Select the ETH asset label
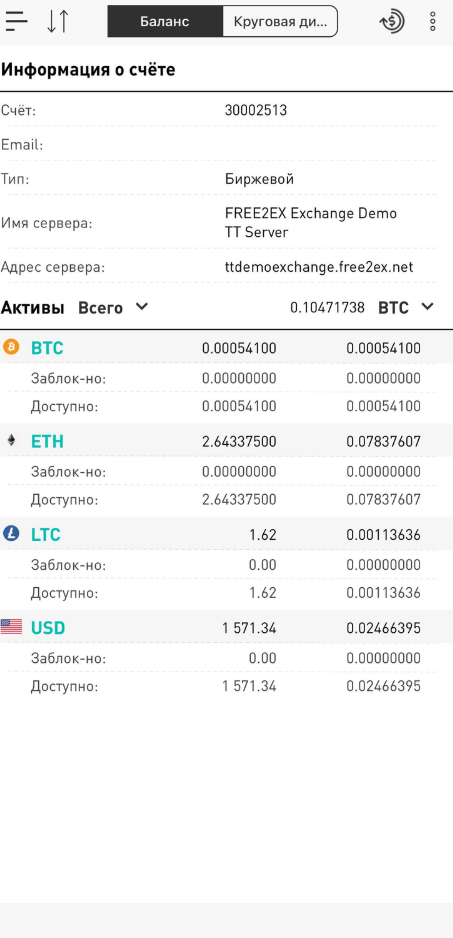The height and width of the screenshot is (938, 453). click(x=47, y=441)
